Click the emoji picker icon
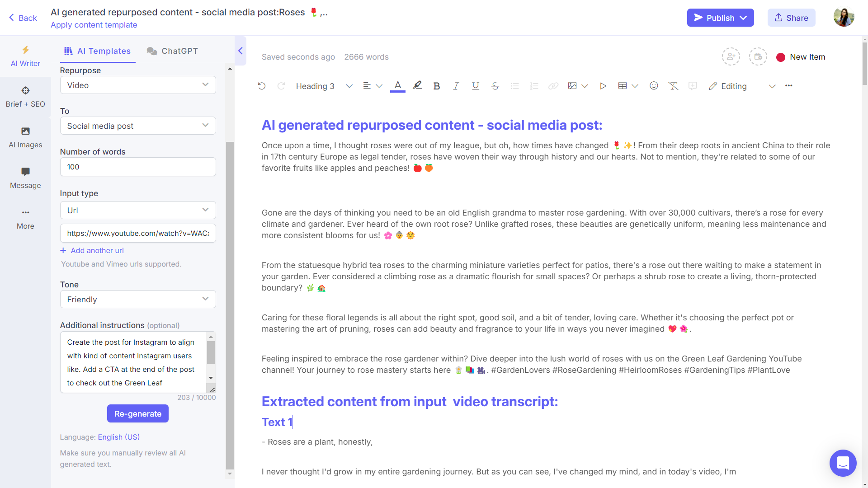The height and width of the screenshot is (488, 868). 653,86
